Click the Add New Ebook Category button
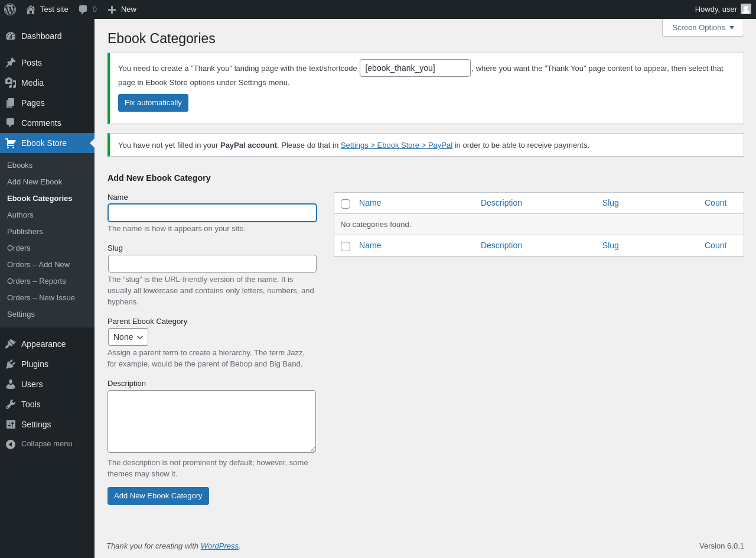The height and width of the screenshot is (558, 756). (x=158, y=496)
